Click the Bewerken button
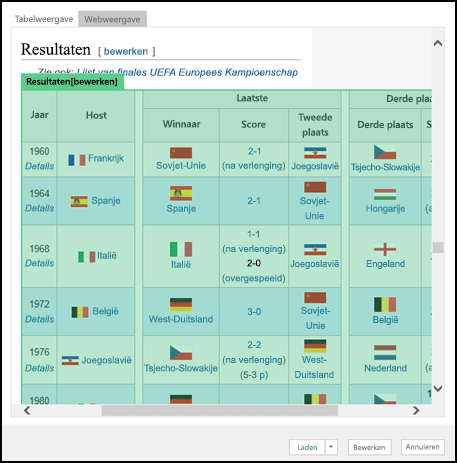This screenshot has height=463, width=457. click(369, 447)
